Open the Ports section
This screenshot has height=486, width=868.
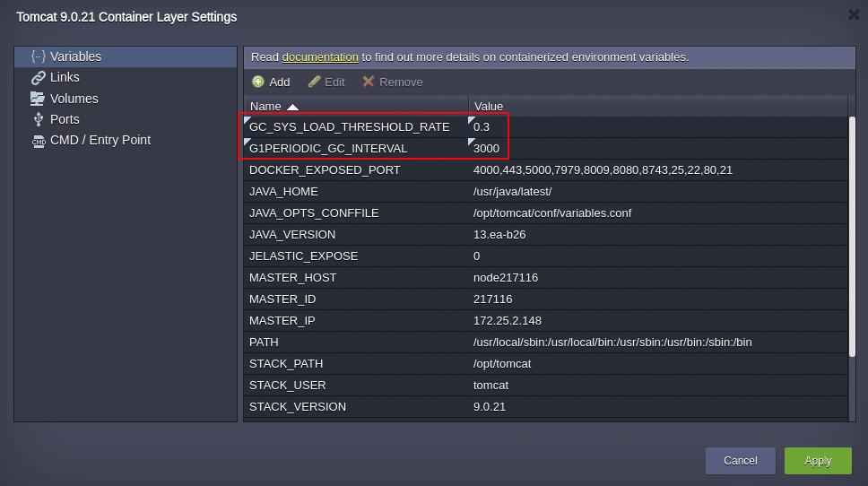click(126, 119)
